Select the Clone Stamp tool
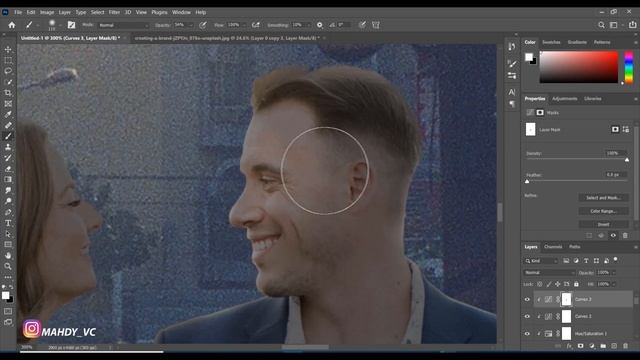 pyautogui.click(x=8, y=147)
